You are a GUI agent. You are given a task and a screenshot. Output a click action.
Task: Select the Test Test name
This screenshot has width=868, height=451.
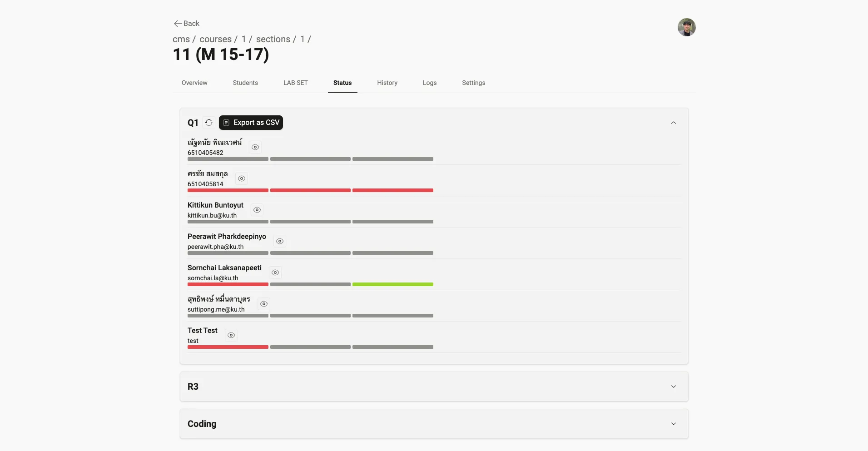click(203, 331)
